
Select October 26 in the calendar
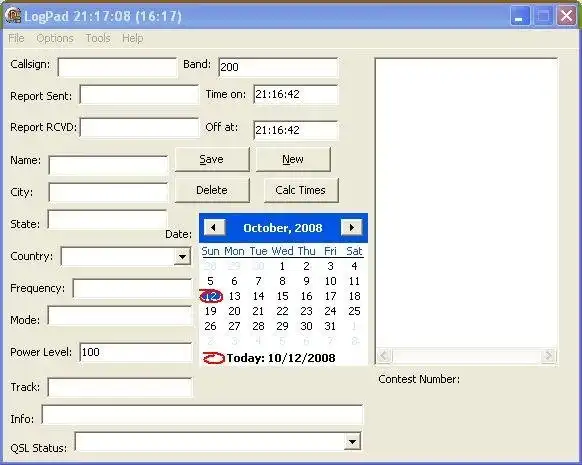click(x=210, y=326)
